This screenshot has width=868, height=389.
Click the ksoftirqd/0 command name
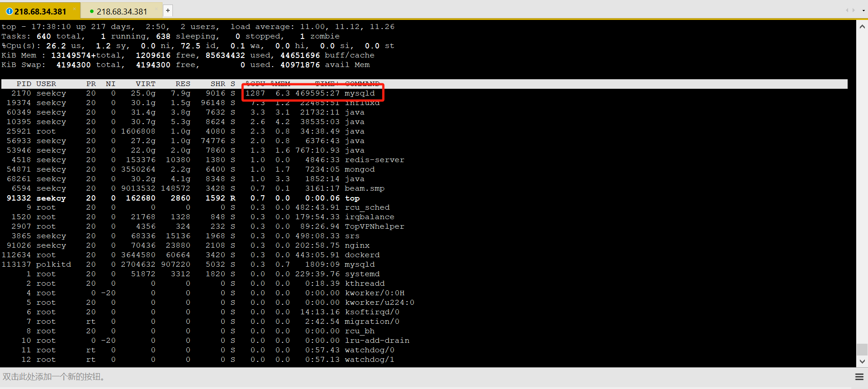[x=372, y=312]
